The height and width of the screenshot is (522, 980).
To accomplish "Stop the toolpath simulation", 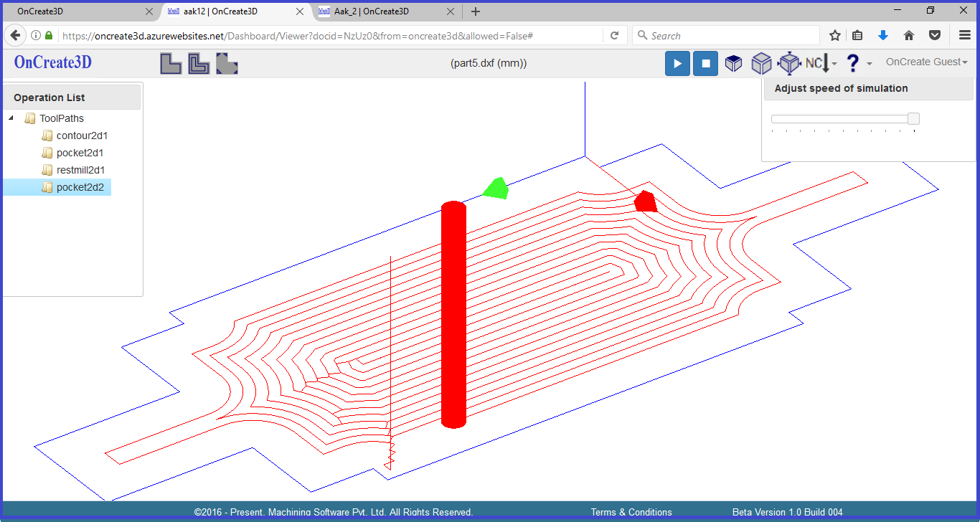I will (705, 63).
